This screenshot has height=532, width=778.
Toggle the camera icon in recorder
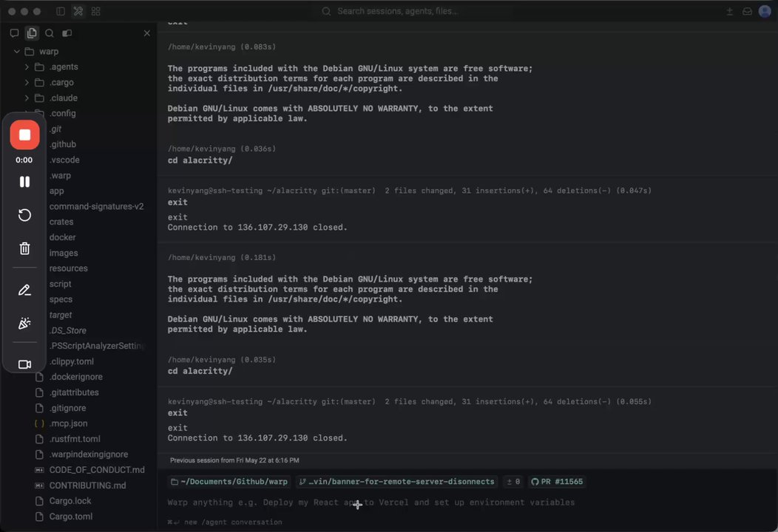click(24, 364)
